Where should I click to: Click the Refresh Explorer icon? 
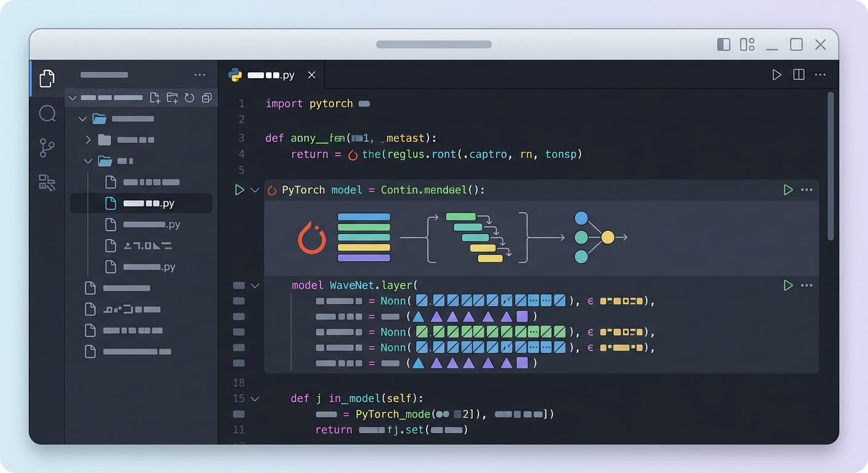coord(189,97)
